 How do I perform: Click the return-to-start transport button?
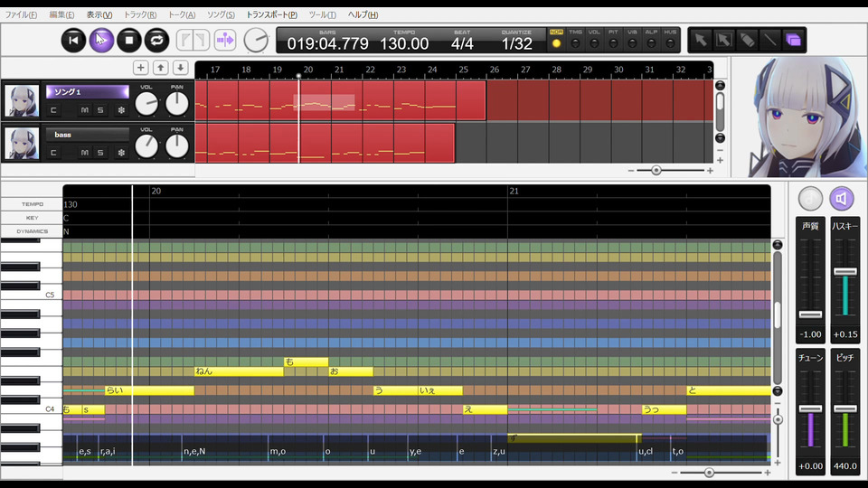coord(74,40)
